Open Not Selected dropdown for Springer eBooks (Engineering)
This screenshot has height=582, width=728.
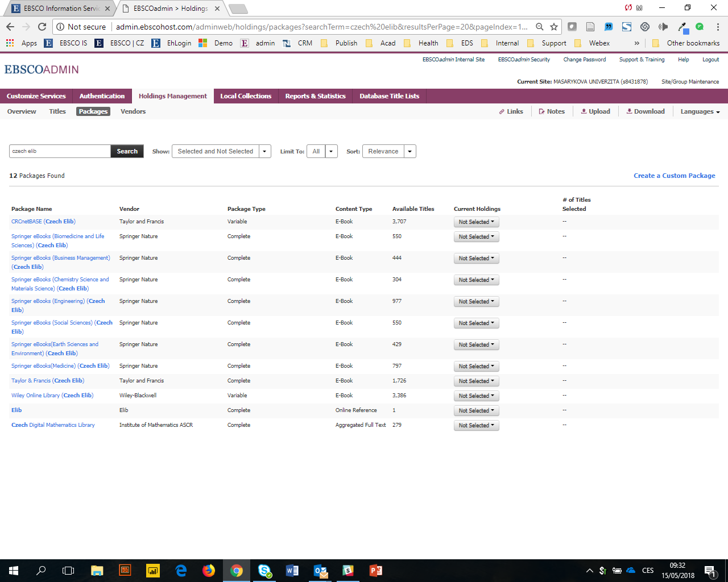coord(476,301)
